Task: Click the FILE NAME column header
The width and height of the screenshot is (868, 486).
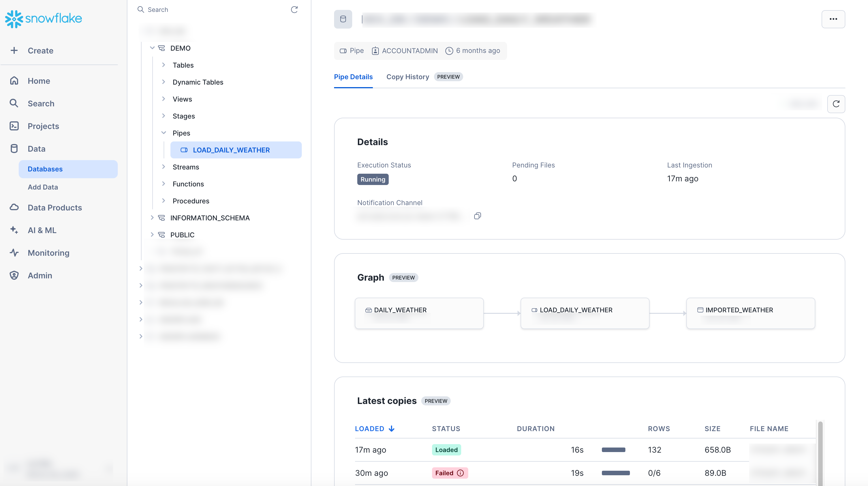Action: 769,429
